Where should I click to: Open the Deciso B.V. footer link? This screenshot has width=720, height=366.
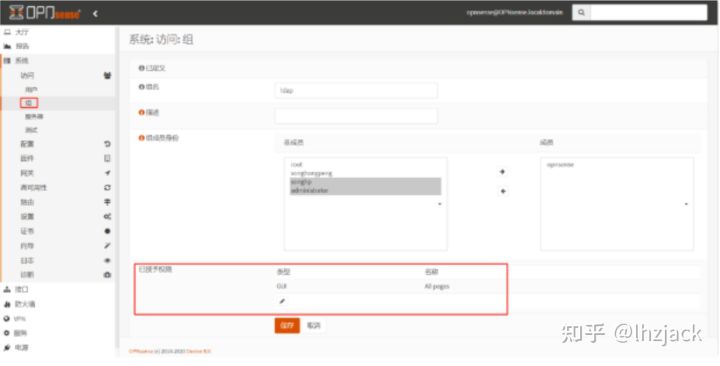(199, 351)
